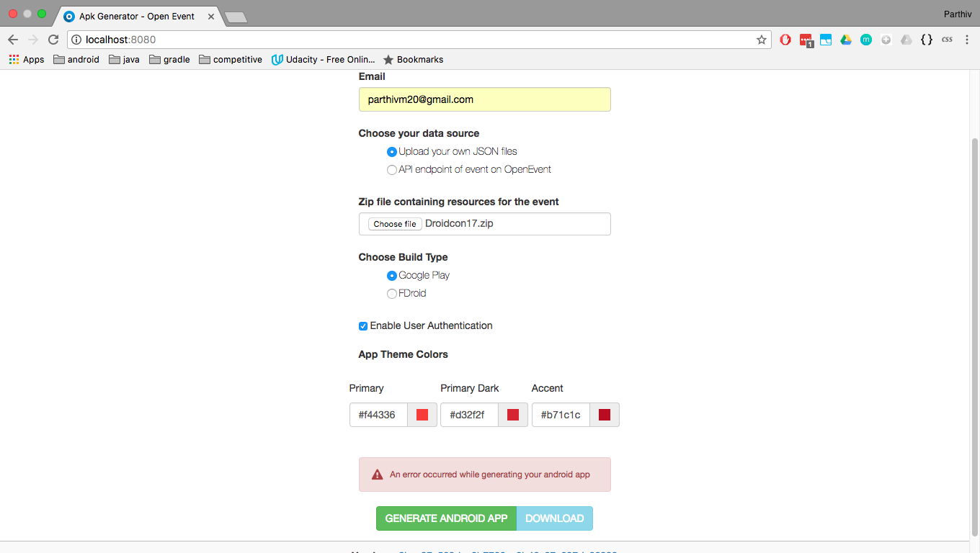
Task: Select 'API endpoint of event on OpenEvent'
Action: tap(391, 169)
